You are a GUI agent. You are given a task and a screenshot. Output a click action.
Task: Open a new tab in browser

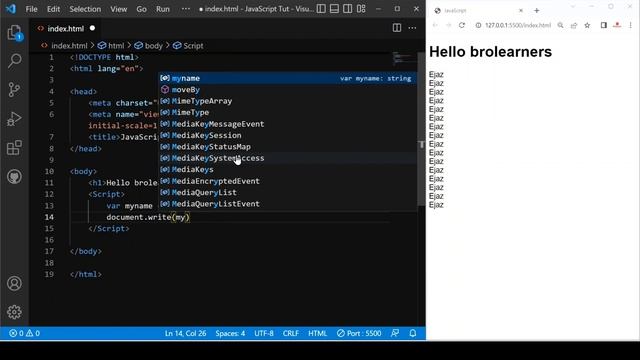click(536, 11)
